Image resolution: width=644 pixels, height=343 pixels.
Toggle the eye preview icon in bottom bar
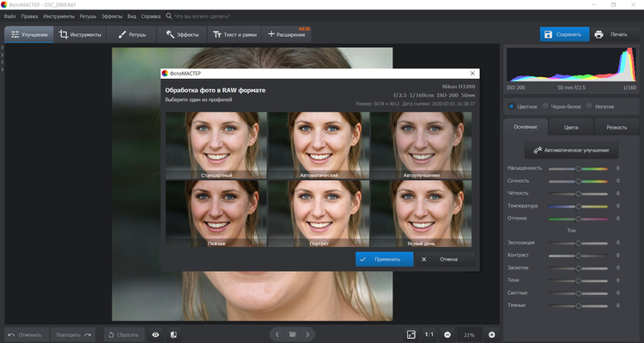(155, 334)
